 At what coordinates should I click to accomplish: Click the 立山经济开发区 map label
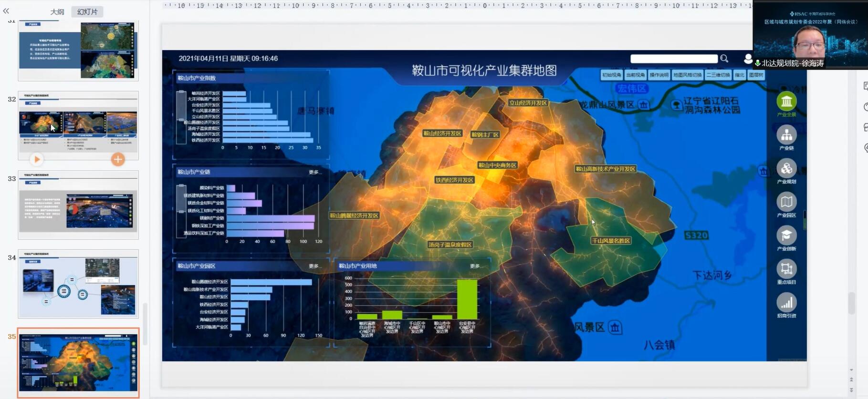coord(528,102)
